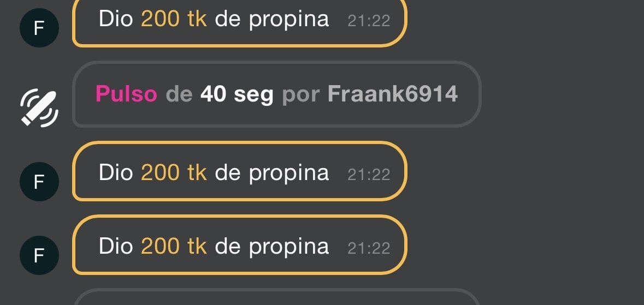Viewport: 644px width, 305px height.
Task: Open the lowest F user avatar
Action: 39,255
